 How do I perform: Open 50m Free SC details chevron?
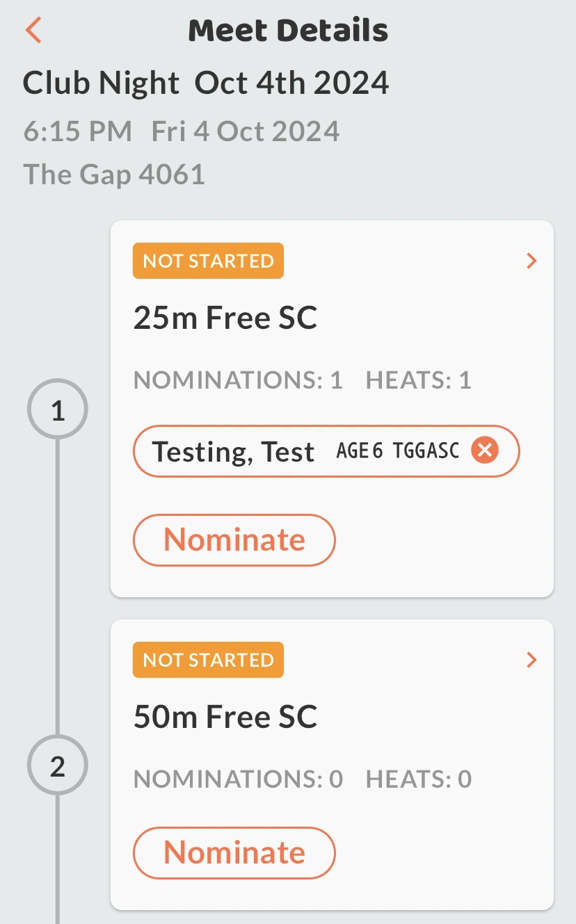coord(531,660)
